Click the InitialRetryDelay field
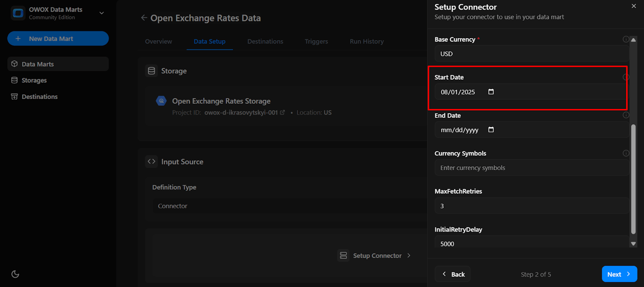Screen dimensions: 644x287 click(532, 242)
